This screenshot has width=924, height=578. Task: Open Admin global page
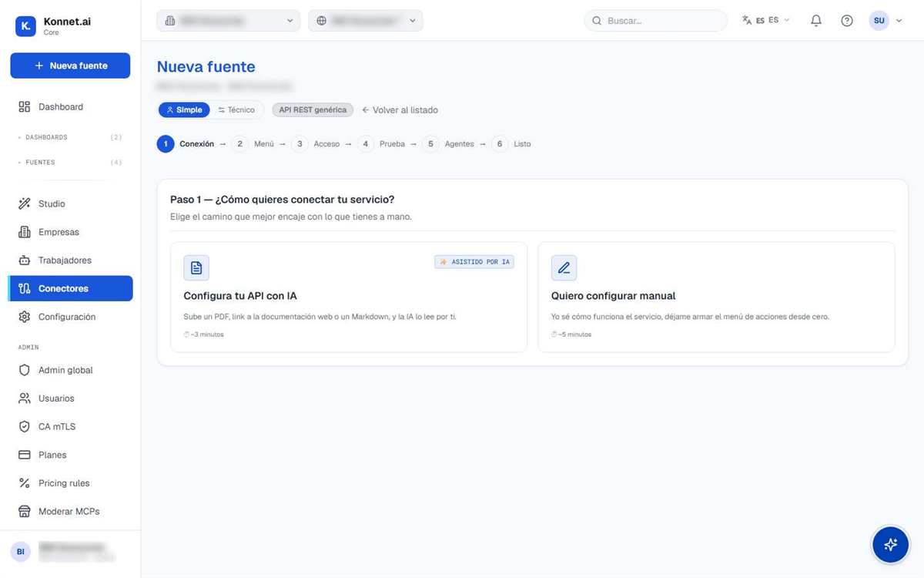[x=70, y=370]
